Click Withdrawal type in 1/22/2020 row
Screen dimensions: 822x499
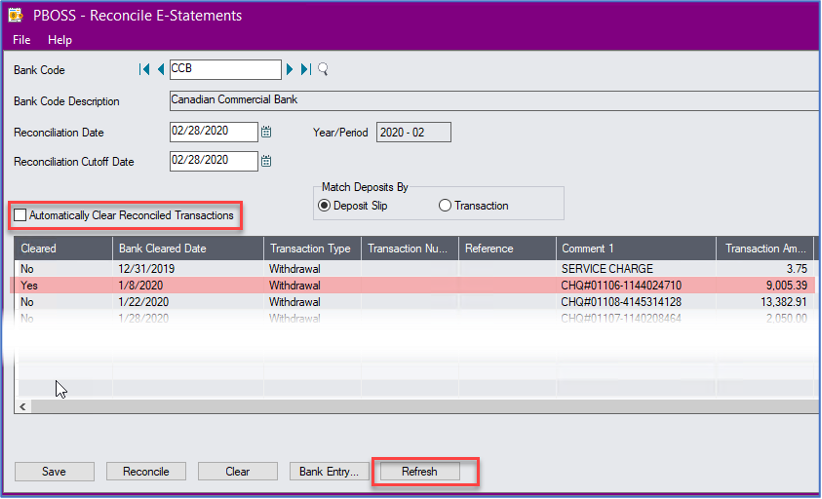tap(312, 302)
